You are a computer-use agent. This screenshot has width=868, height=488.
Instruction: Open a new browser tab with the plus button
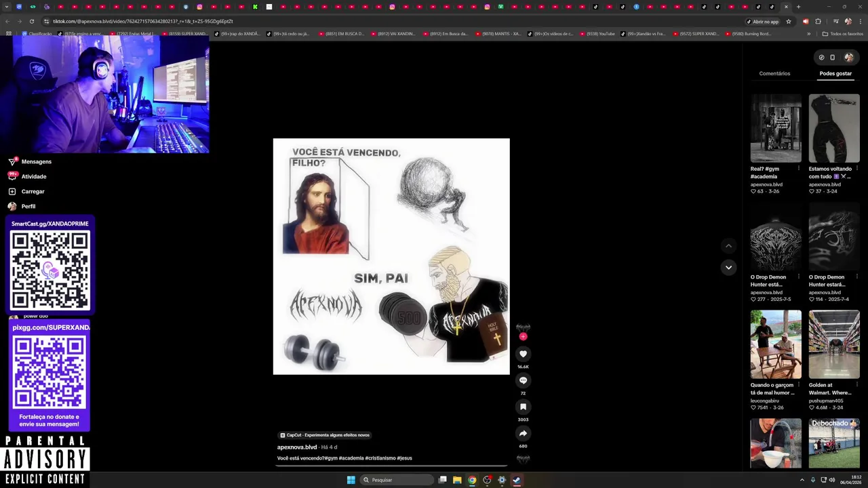click(798, 7)
